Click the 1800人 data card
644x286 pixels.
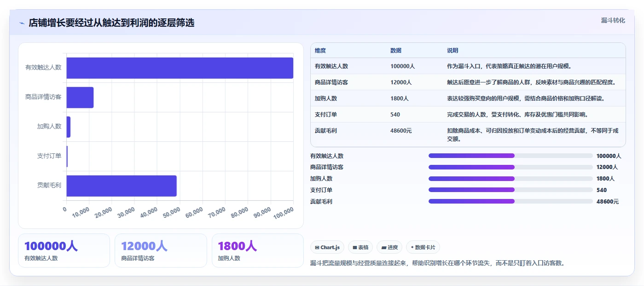258,251
